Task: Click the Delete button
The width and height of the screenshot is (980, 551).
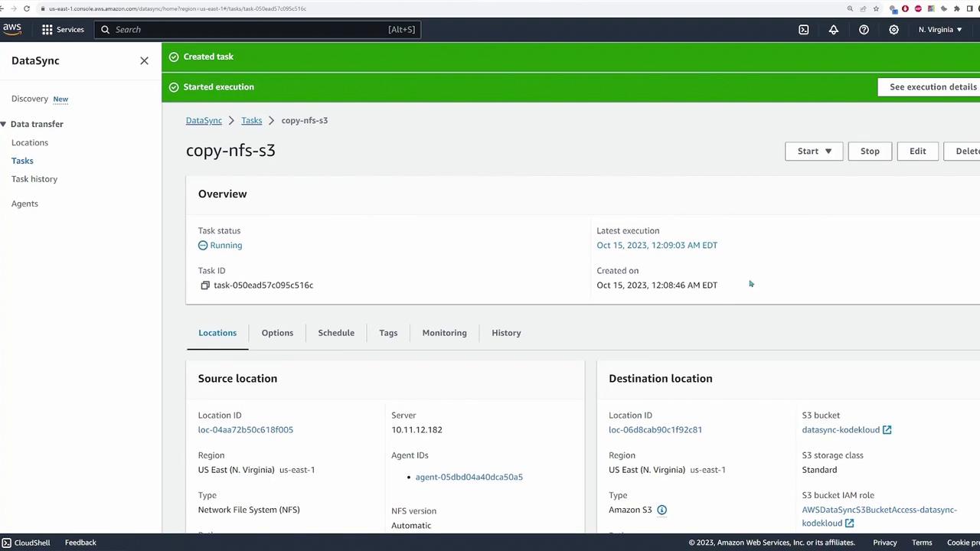Action: [x=962, y=151]
